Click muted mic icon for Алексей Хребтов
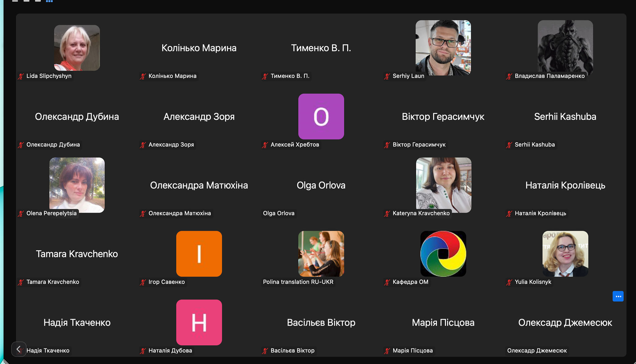 pos(265,145)
